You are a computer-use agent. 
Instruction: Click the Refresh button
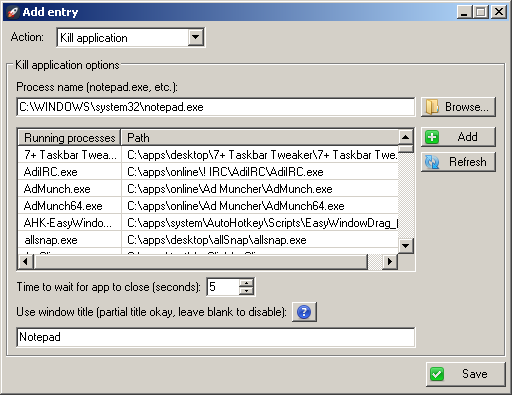coord(458,162)
